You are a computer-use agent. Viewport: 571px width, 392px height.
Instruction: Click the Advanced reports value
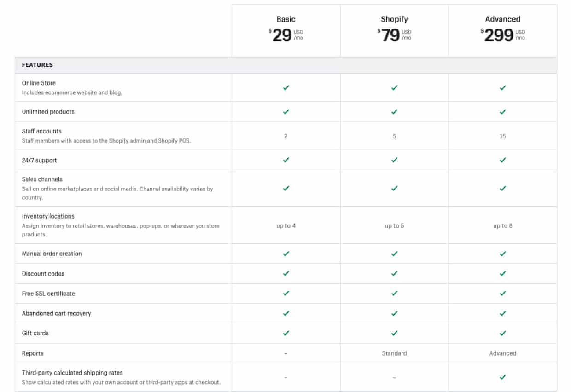click(502, 353)
